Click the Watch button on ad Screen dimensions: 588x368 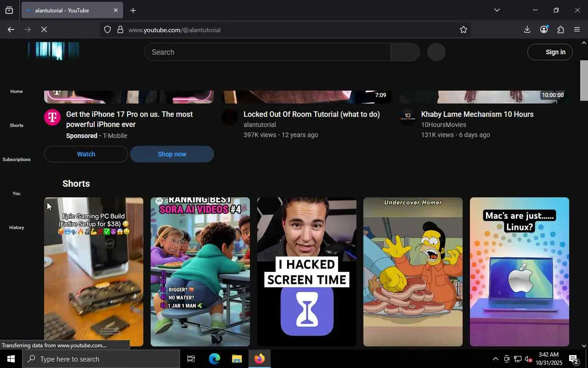pyautogui.click(x=86, y=154)
